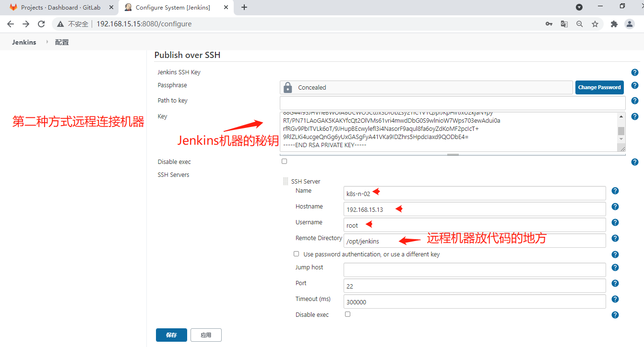Click the Key textarea scrollbar thumb
This screenshot has height=347, width=644.
click(621, 131)
